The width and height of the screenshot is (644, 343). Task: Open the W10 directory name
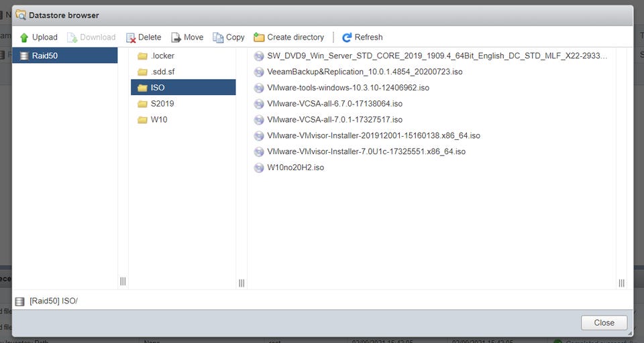tap(159, 120)
